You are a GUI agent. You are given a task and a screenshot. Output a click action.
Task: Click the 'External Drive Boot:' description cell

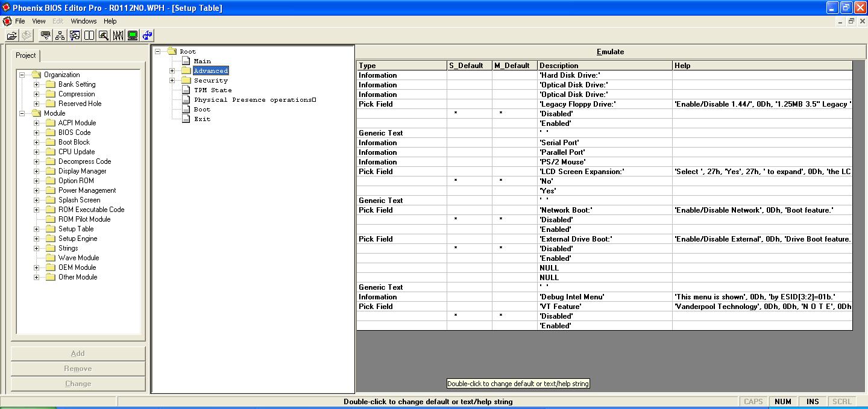tap(605, 239)
